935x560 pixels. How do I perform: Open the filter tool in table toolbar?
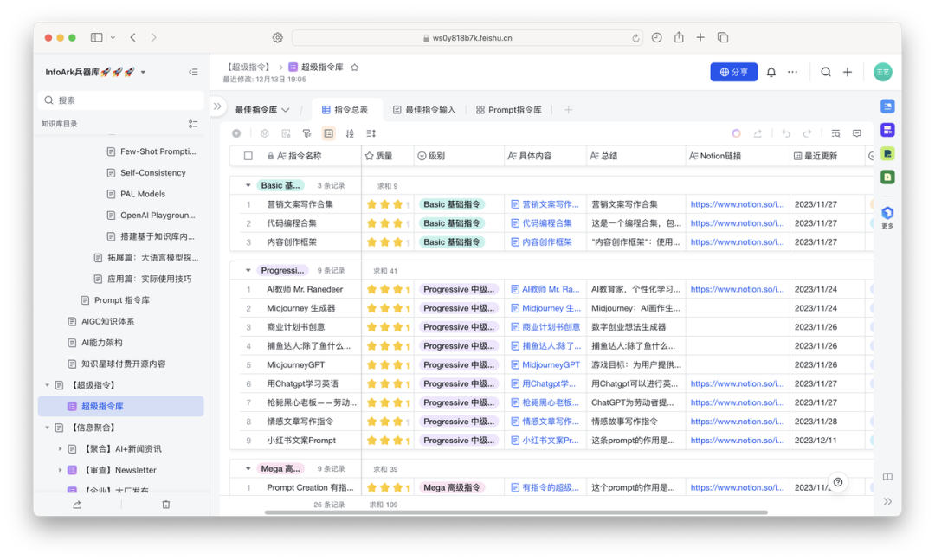click(x=306, y=133)
